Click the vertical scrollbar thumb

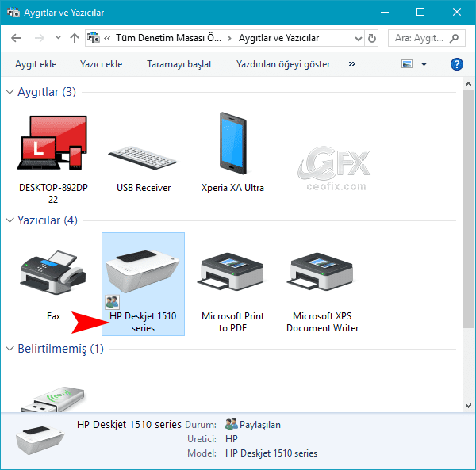(x=468, y=208)
